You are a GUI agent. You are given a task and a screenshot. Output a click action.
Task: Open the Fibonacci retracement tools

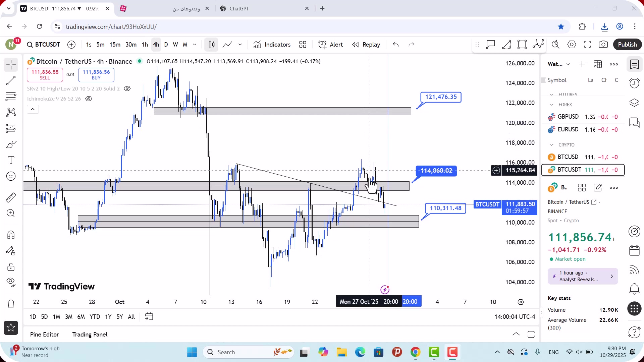point(11,97)
